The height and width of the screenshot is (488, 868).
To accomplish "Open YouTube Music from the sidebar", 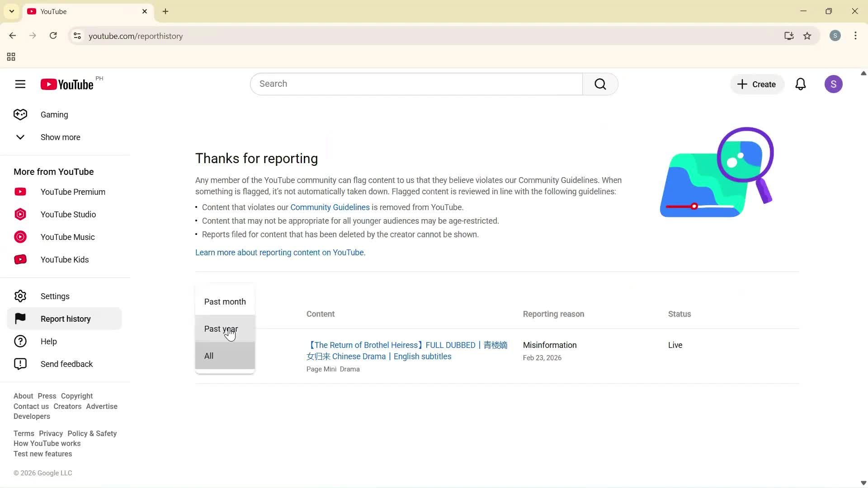I will tap(67, 237).
